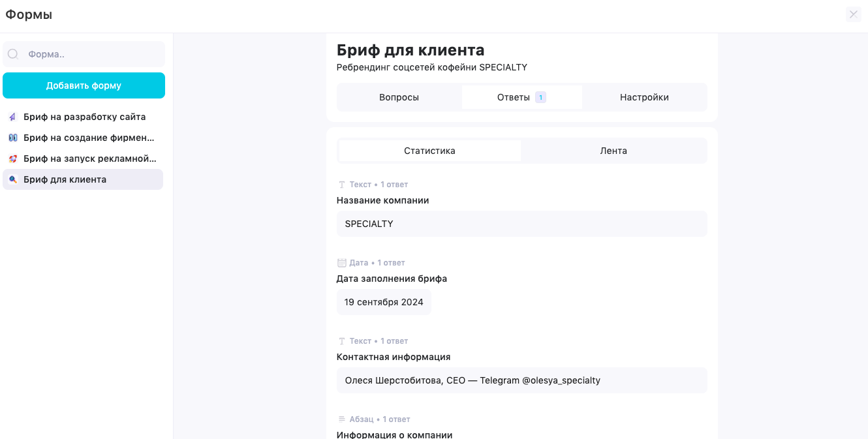Click the calendar icon above 'Дата заполнения брифа'
Screen dimensions: 868x439
pos(341,262)
